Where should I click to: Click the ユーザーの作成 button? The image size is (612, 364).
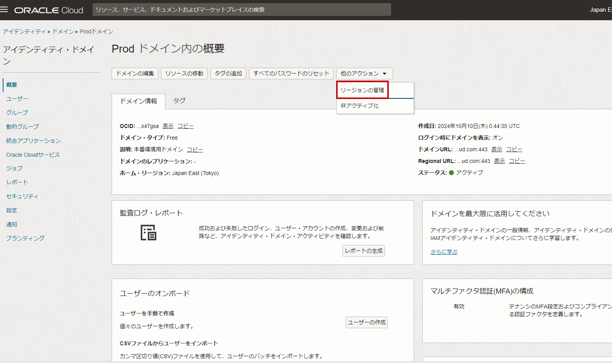click(367, 322)
